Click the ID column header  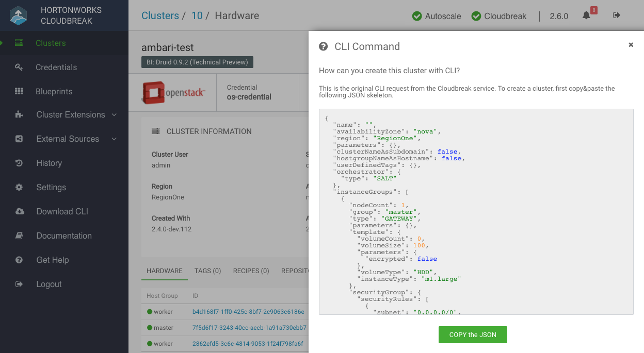point(196,296)
